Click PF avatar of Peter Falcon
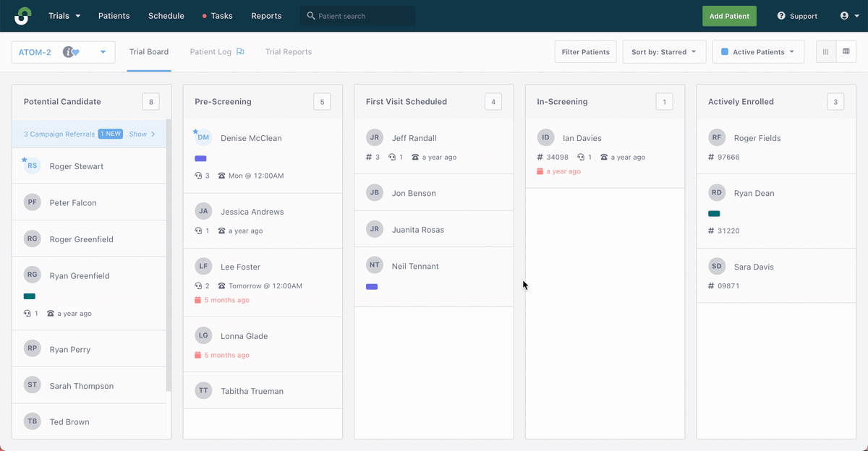This screenshot has height=451, width=868. click(x=32, y=203)
